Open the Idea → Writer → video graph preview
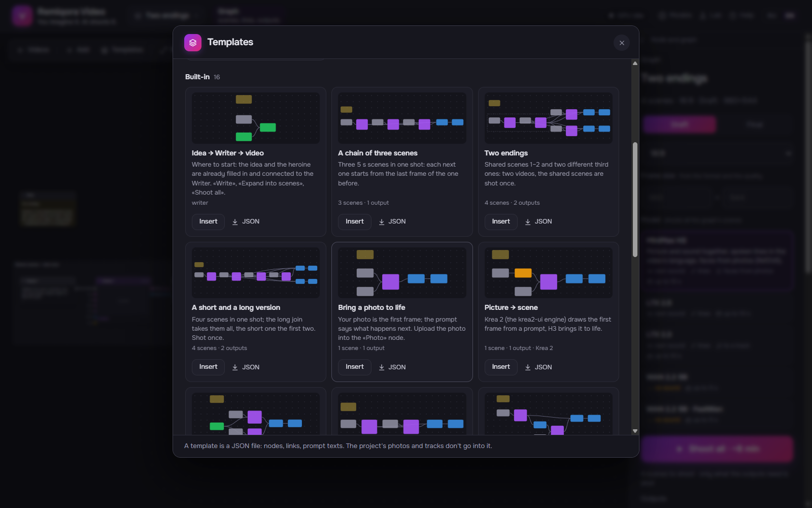 256,118
